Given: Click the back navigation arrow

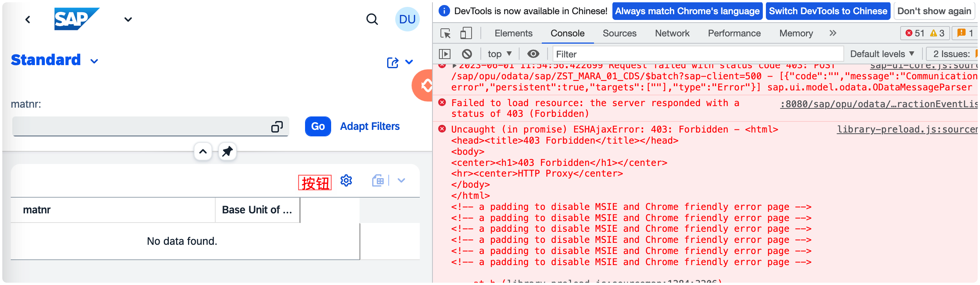Looking at the screenshot, I should pyautogui.click(x=28, y=20).
